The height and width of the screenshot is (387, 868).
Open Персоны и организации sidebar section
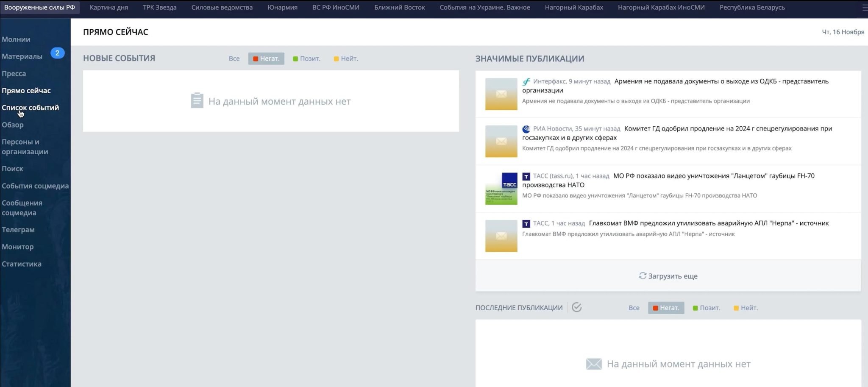click(x=25, y=147)
